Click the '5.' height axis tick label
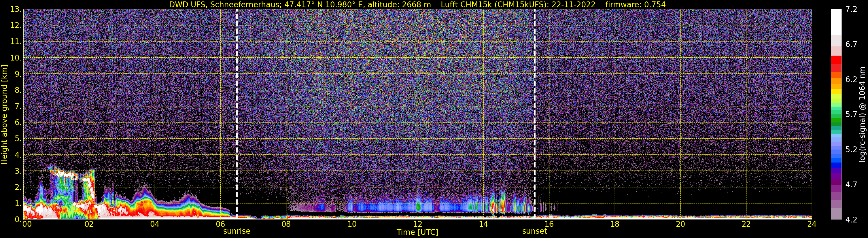Screen dimensions: 868x238 [18, 139]
